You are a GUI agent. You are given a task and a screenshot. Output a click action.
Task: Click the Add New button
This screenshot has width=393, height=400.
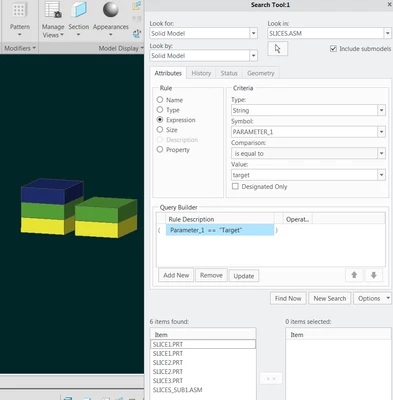tap(176, 275)
